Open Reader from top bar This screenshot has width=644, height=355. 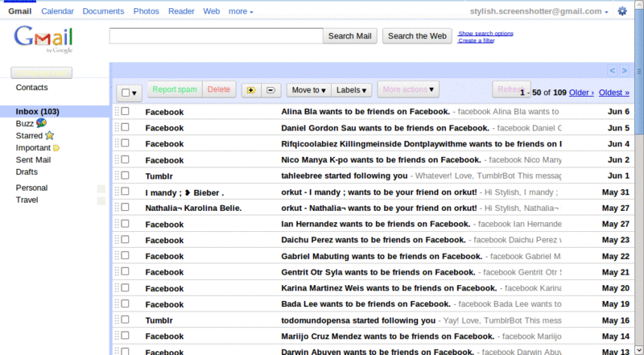pyautogui.click(x=181, y=11)
